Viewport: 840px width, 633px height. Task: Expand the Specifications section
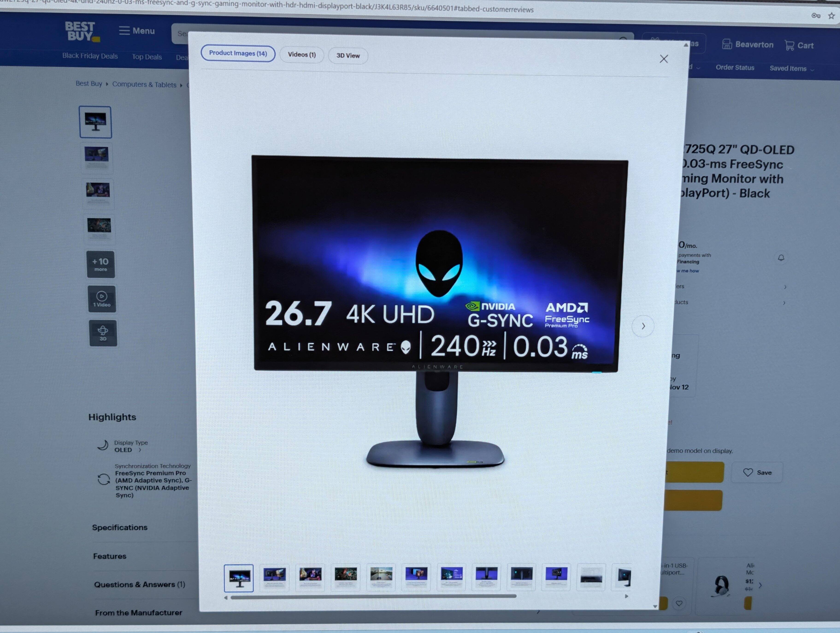coord(120,527)
